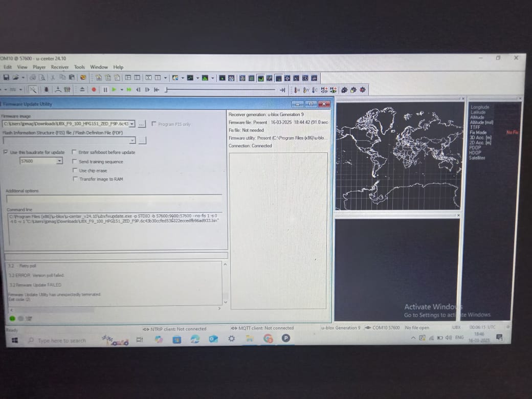Click the Eject icon in the toolbar
The height and width of the screenshot is (399, 532).
(x=82, y=90)
